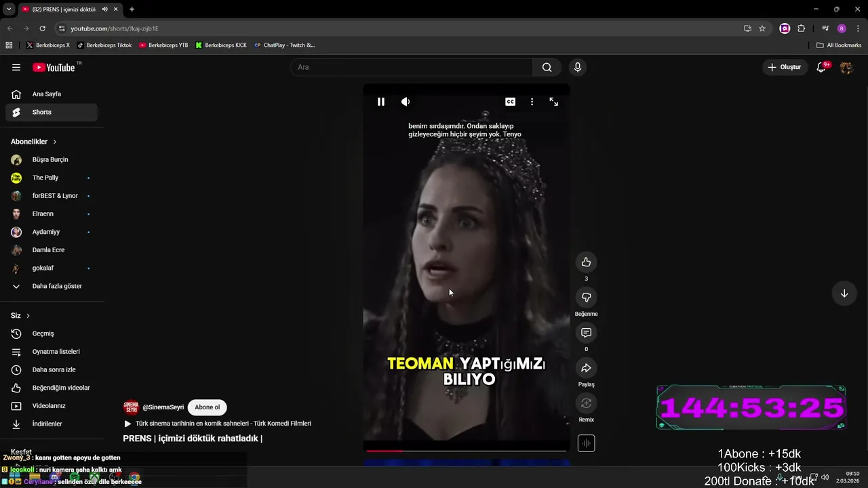This screenshot has width=868, height=488.
Task: Like the Short with thumbs up
Action: pyautogui.click(x=586, y=262)
